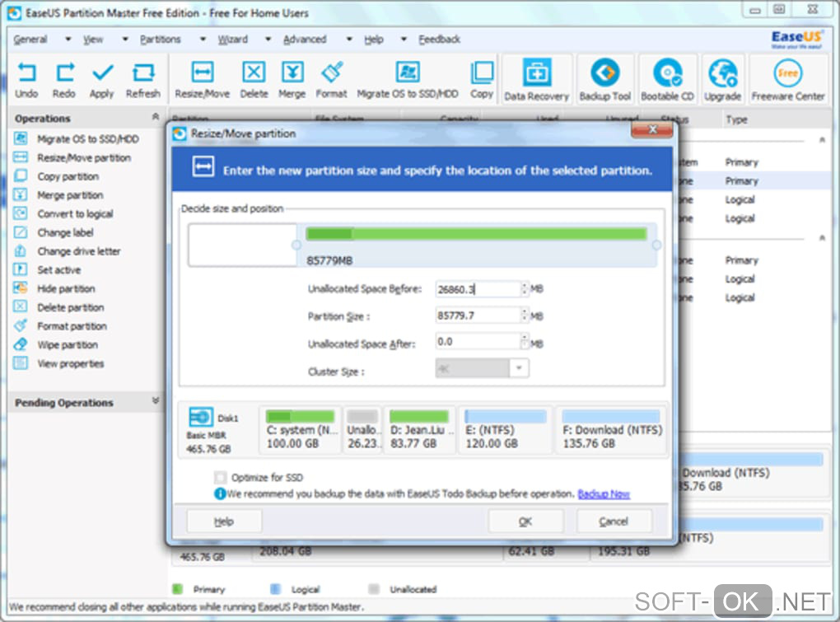This screenshot has height=622, width=840.
Task: Select the Set active operation
Action: (48, 270)
